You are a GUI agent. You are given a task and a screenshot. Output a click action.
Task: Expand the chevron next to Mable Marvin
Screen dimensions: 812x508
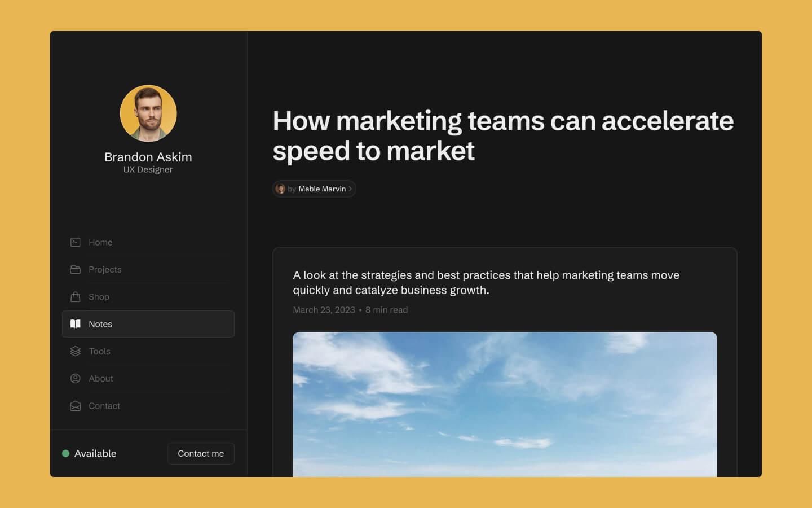(x=350, y=189)
